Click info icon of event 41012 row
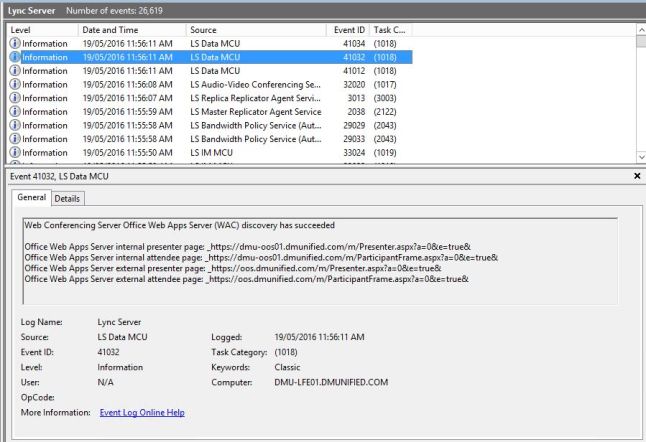 tap(15, 71)
